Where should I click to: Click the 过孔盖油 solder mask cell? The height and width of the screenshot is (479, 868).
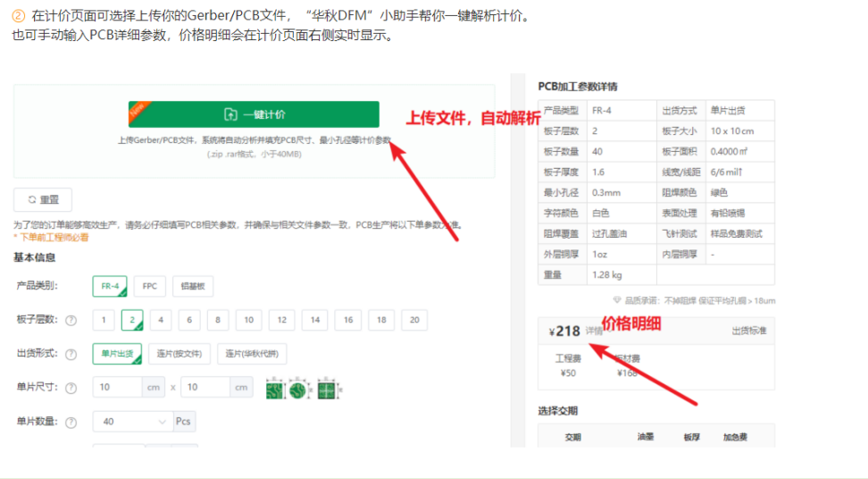(x=622, y=233)
